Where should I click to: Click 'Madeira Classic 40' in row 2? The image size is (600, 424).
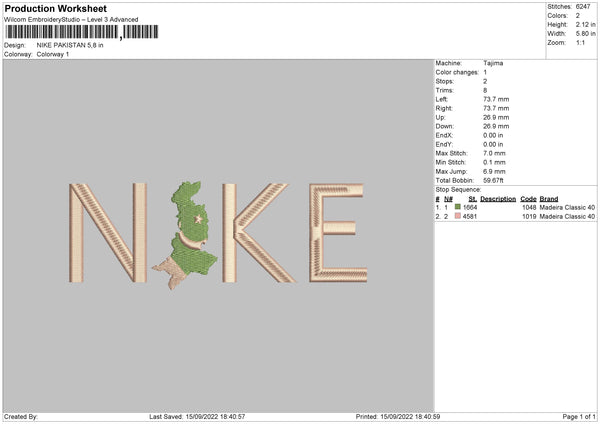point(567,217)
